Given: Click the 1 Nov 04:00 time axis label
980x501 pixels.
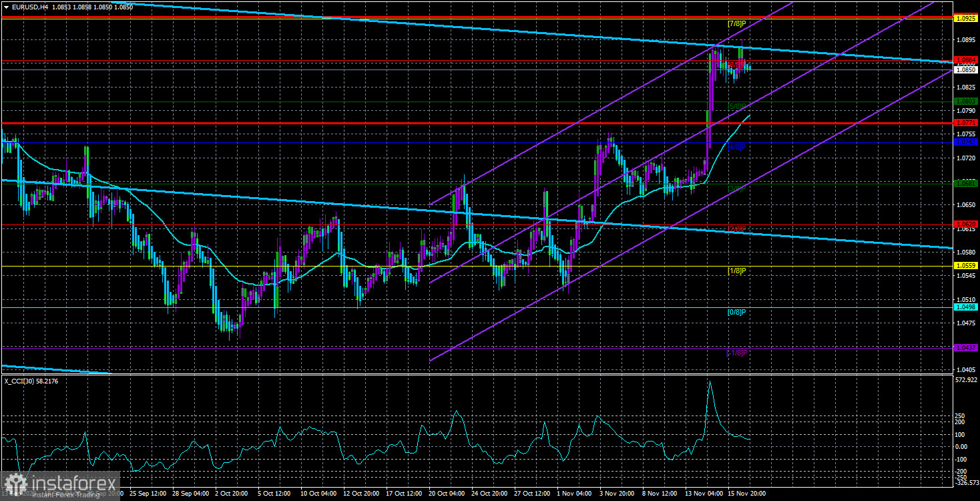Looking at the screenshot, I should tap(575, 494).
